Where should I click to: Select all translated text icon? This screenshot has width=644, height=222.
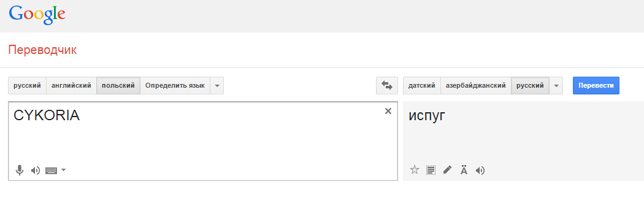pyautogui.click(x=431, y=170)
